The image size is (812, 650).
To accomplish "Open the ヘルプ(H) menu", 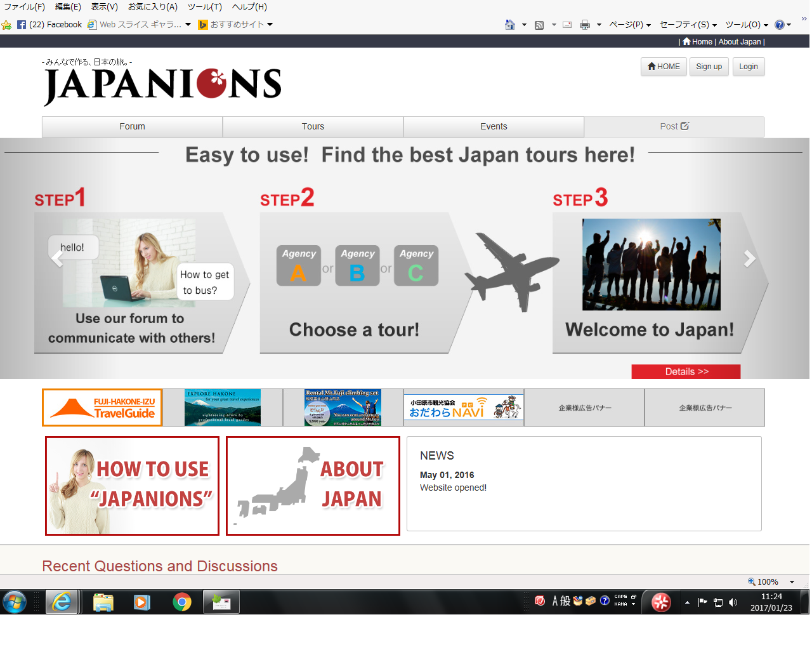I will 249,7.
